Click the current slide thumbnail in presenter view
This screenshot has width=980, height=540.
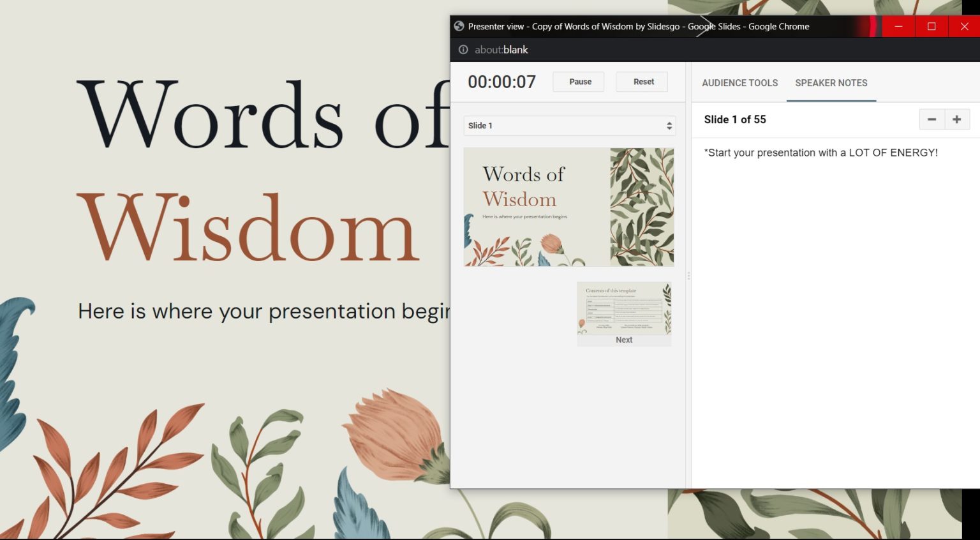tap(568, 207)
